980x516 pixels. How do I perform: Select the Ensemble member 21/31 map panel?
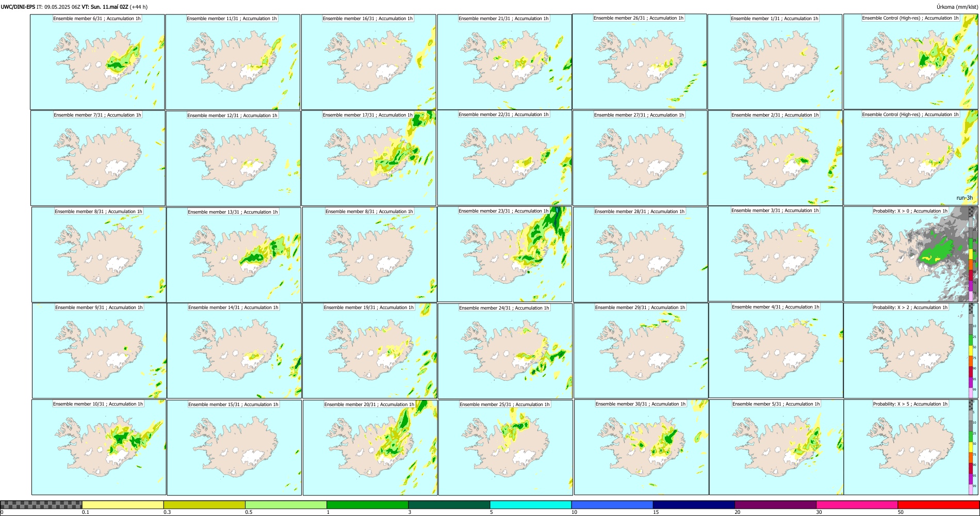coord(504,62)
